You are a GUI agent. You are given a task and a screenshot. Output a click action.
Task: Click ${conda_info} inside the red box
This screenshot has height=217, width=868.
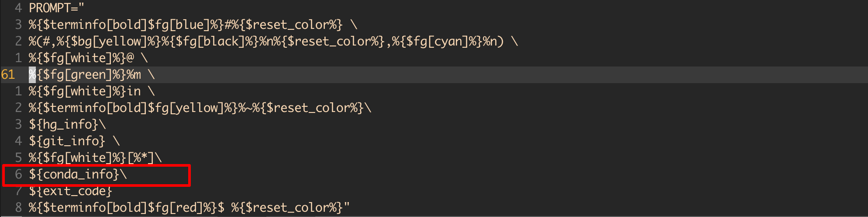[74, 175]
